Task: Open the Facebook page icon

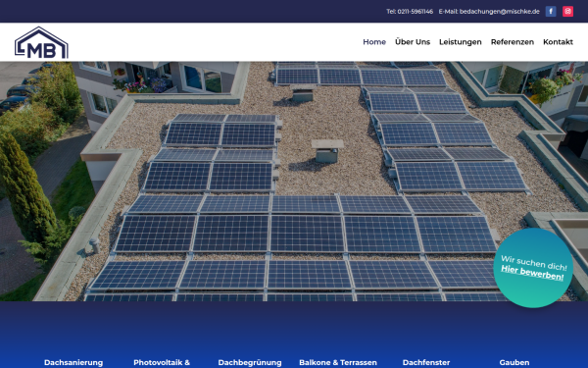Action: 551,11
